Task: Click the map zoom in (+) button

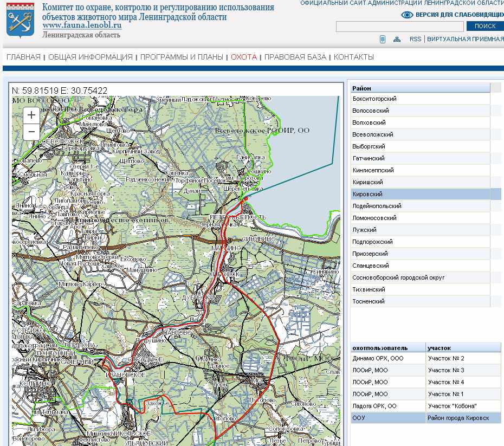Action: [31, 115]
